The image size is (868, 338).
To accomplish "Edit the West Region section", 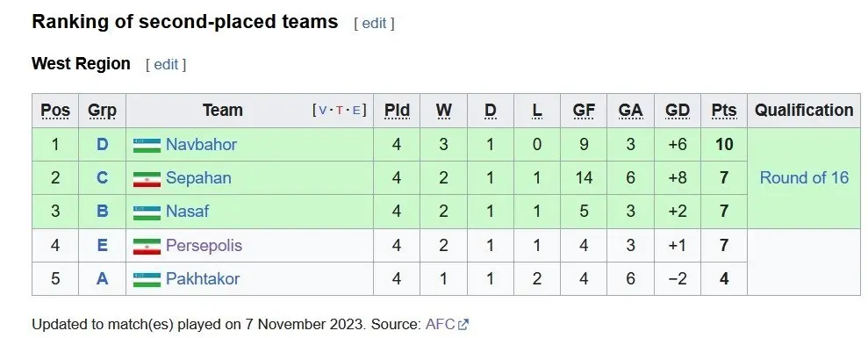I will (x=166, y=64).
